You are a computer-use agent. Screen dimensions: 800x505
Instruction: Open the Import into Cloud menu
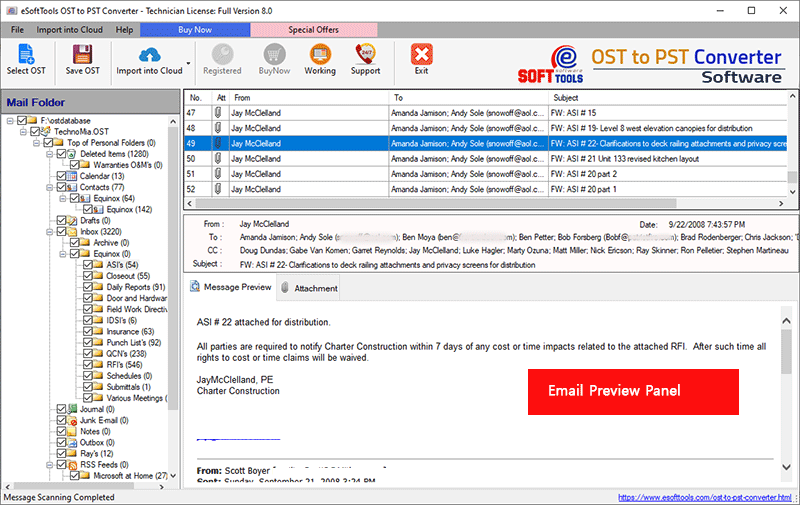click(x=69, y=30)
